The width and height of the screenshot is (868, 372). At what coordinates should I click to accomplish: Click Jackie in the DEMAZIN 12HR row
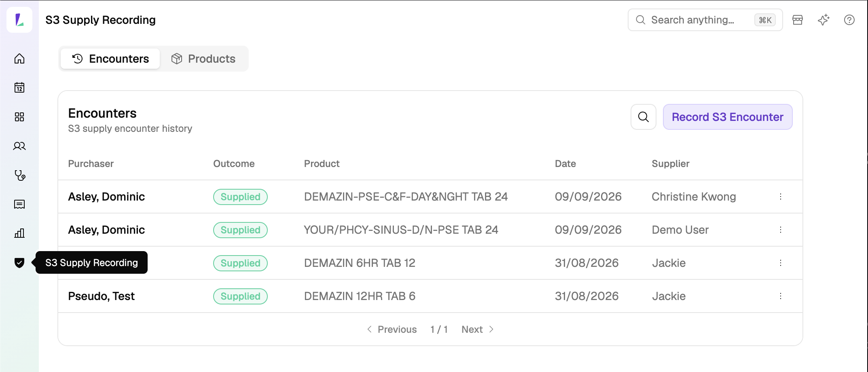[x=669, y=296]
